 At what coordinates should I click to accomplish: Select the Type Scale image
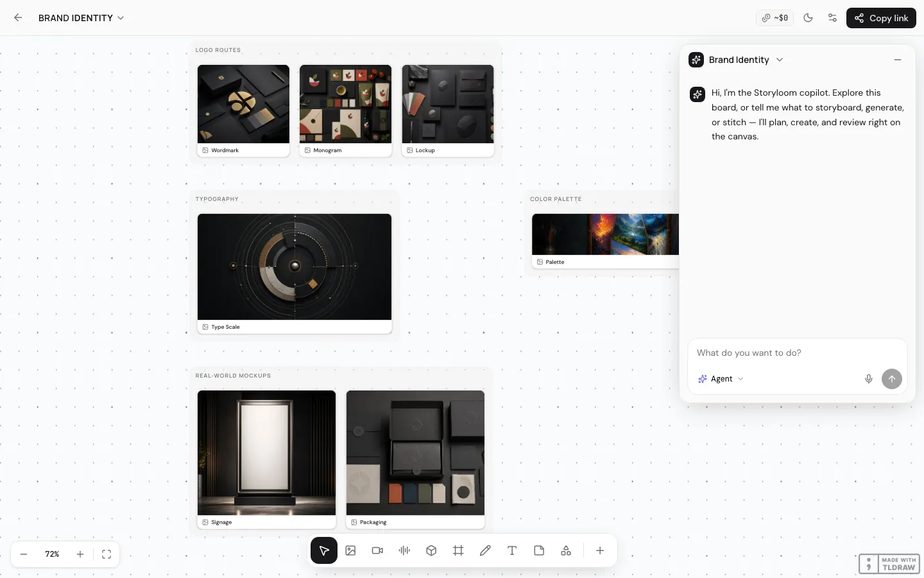pos(295,267)
